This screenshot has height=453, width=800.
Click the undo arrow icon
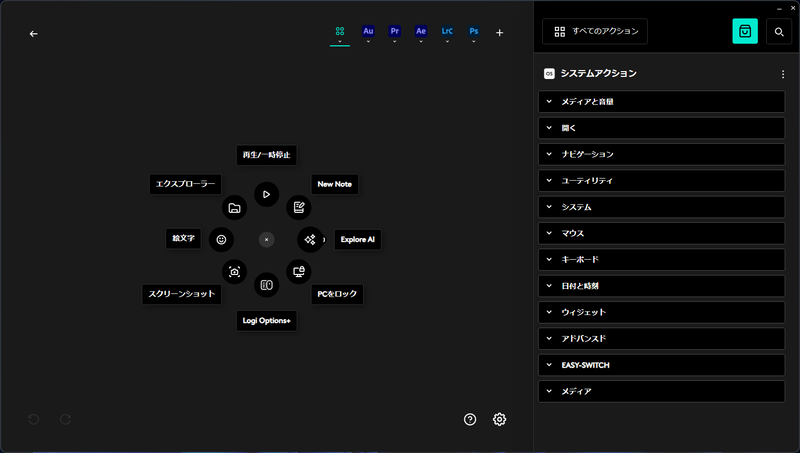pos(33,419)
